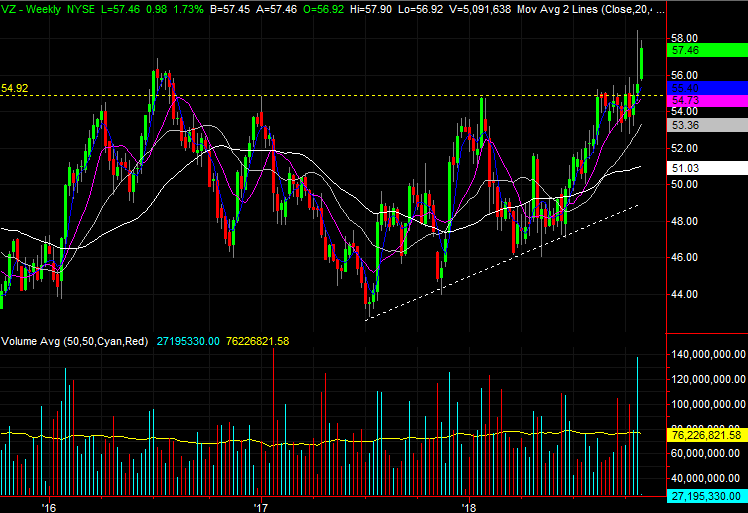748x513 pixels.
Task: Click the 50.00 price axis label
Action: click(684, 184)
